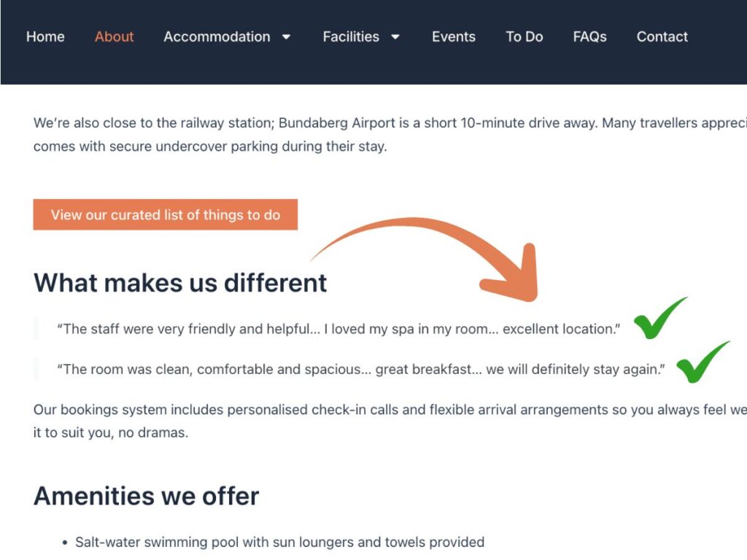Navigate to the To Do page

[x=525, y=36]
